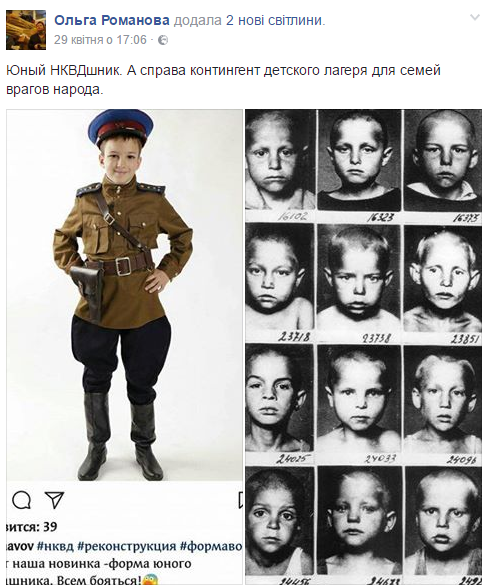
Task: Expand the post options chevron
Action: pos(475,17)
